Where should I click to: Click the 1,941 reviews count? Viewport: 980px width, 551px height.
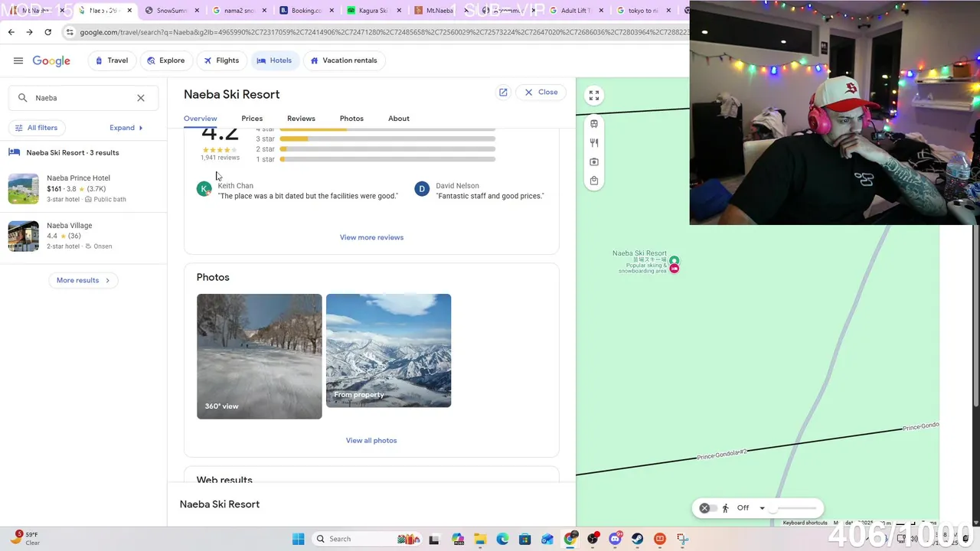pos(220,158)
